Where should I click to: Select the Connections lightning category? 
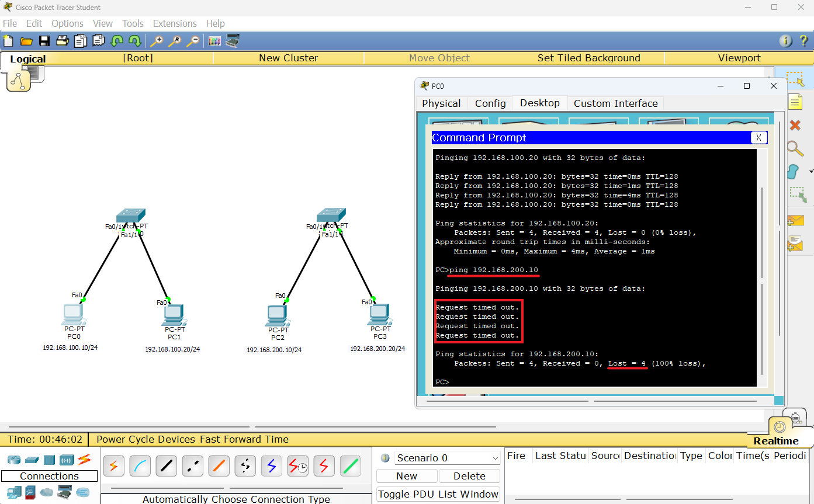[84, 459]
